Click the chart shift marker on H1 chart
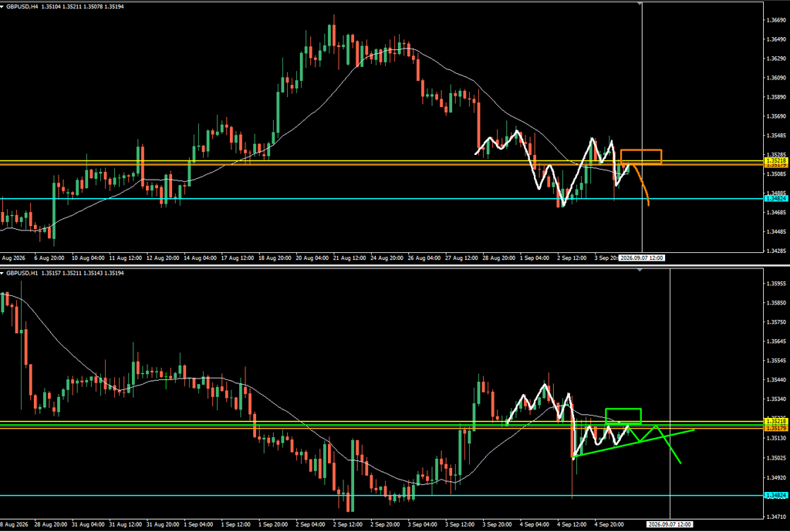Screen dimensions: 790x532 pos(640,270)
